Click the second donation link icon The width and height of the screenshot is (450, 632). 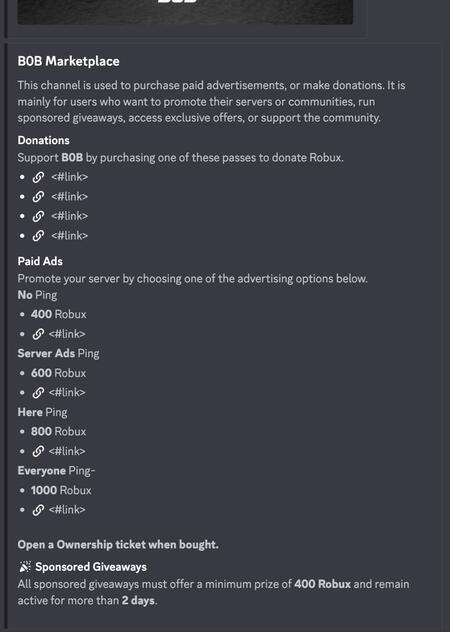[38, 197]
